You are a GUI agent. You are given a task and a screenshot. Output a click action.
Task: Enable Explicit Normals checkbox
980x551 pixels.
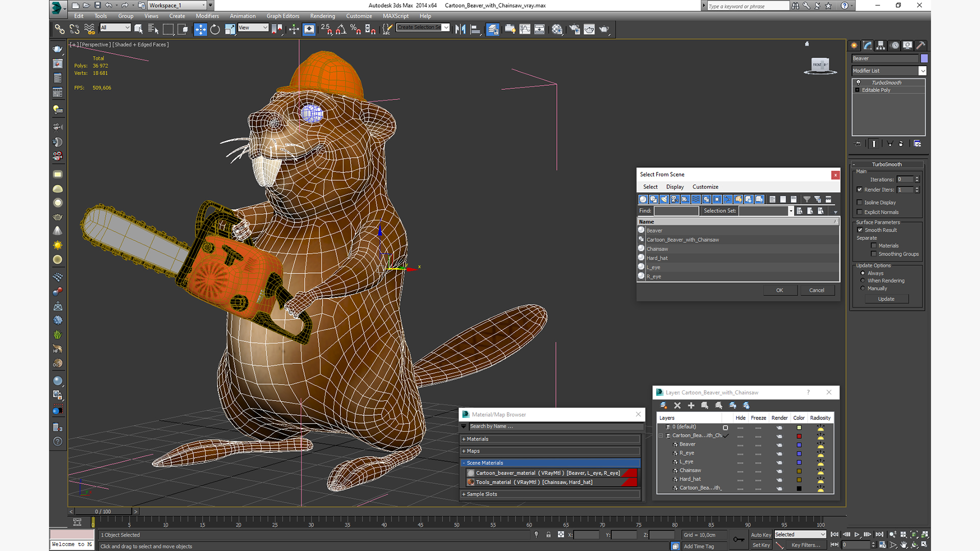tap(860, 212)
